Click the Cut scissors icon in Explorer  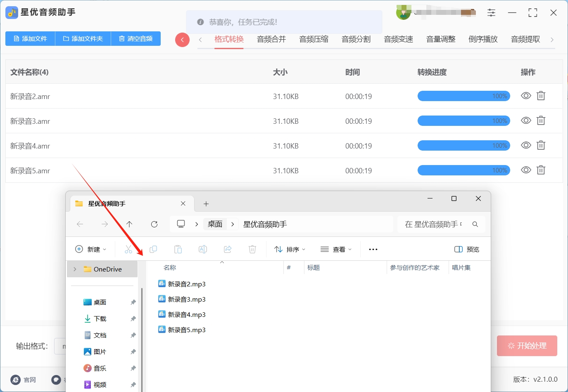(128, 249)
